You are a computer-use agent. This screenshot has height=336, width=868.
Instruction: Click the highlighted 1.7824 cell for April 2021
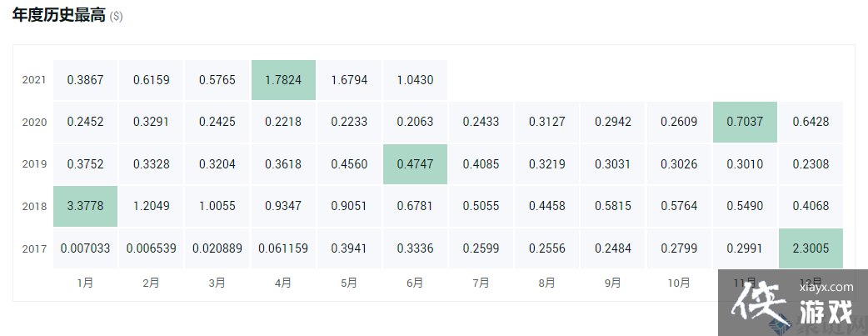click(x=283, y=80)
